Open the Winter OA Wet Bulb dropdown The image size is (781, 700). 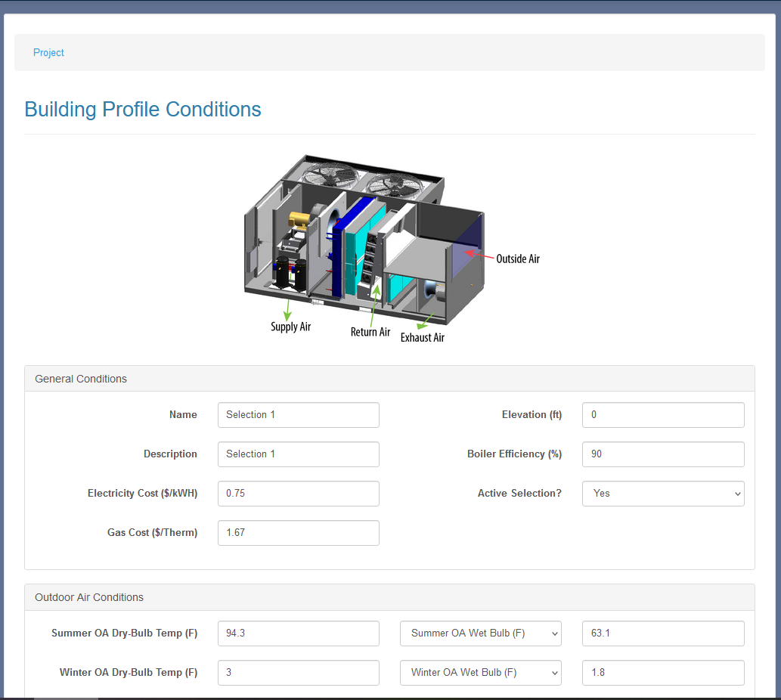coord(480,673)
